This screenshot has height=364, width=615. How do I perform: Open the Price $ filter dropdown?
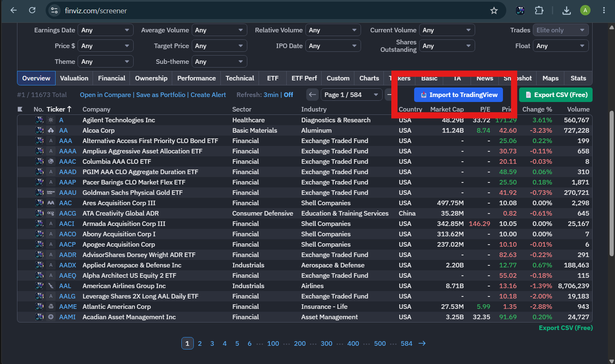(105, 46)
